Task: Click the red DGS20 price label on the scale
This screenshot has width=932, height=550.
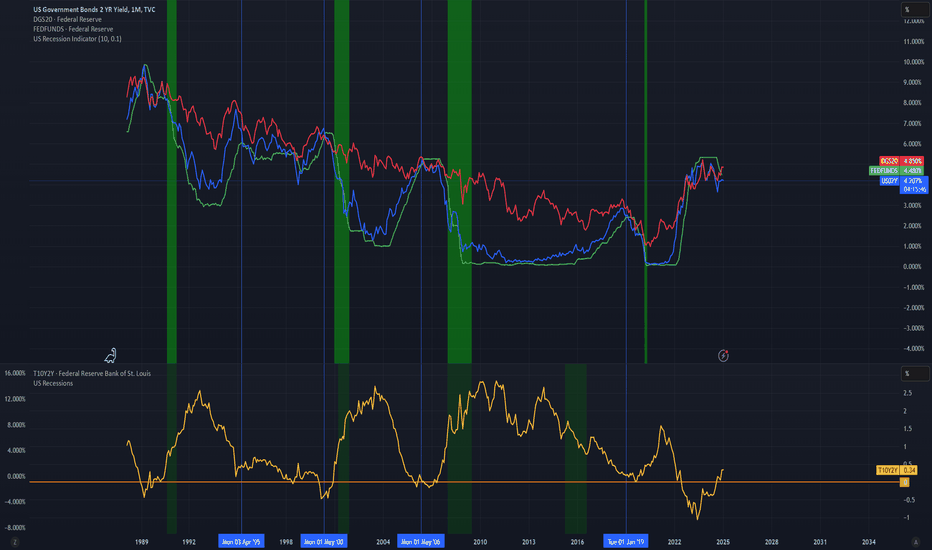Action: 901,161
